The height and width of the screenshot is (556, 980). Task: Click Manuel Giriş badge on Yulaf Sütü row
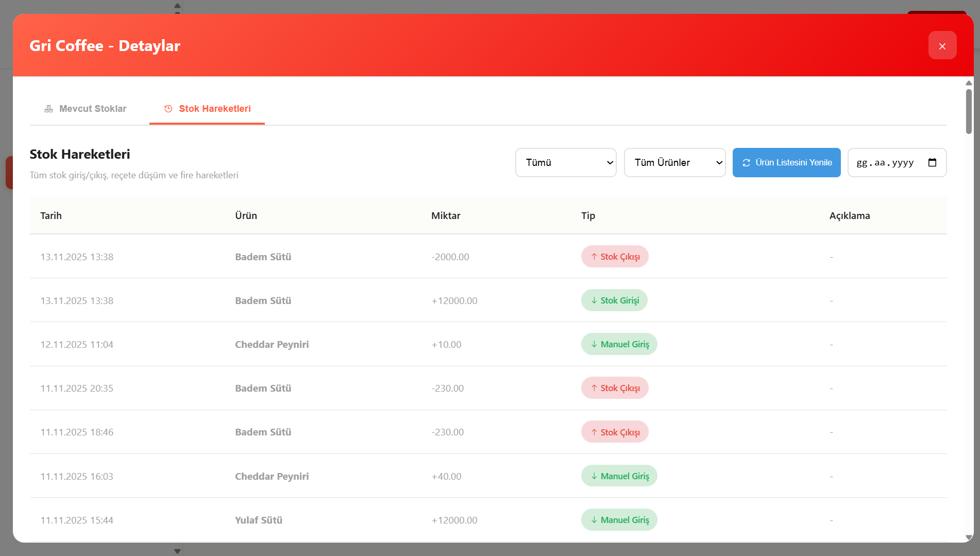(619, 520)
